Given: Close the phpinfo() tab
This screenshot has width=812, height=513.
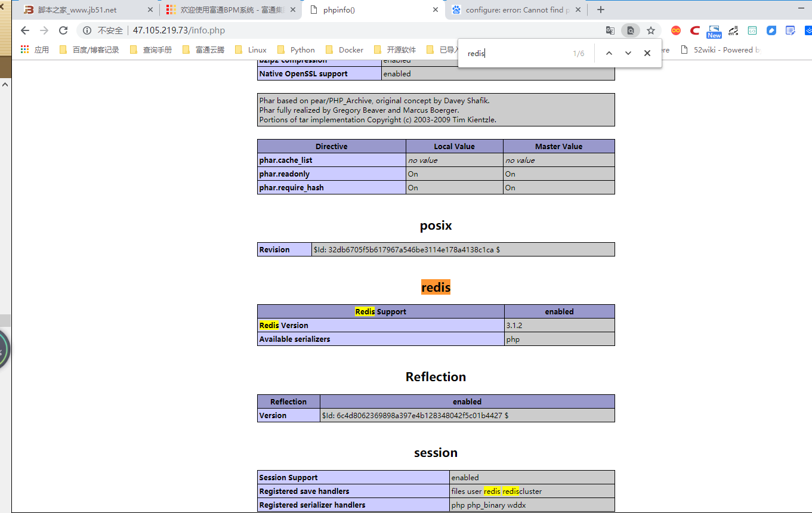Looking at the screenshot, I should pyautogui.click(x=436, y=10).
